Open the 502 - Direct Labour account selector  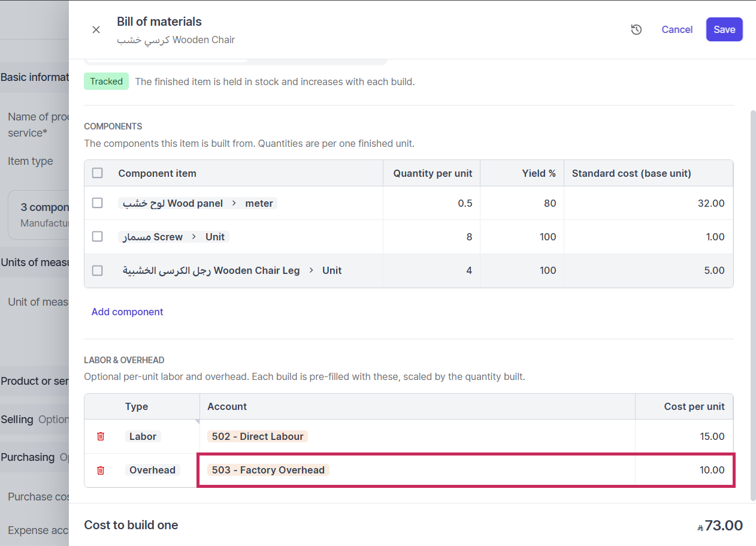(258, 436)
